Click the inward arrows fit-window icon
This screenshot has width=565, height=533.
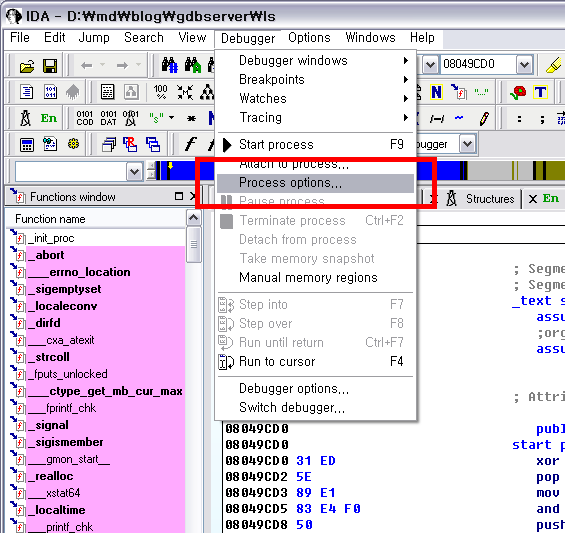point(185,92)
